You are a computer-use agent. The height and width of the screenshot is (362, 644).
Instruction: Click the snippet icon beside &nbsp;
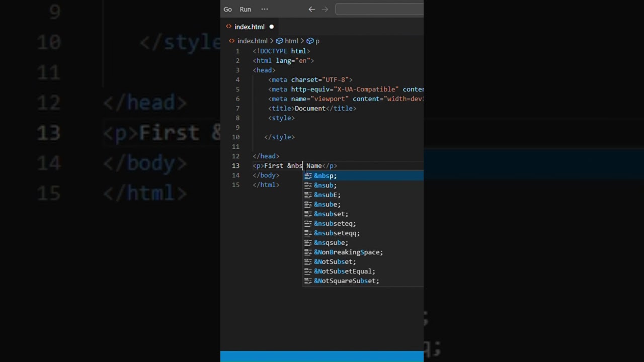coord(308,175)
